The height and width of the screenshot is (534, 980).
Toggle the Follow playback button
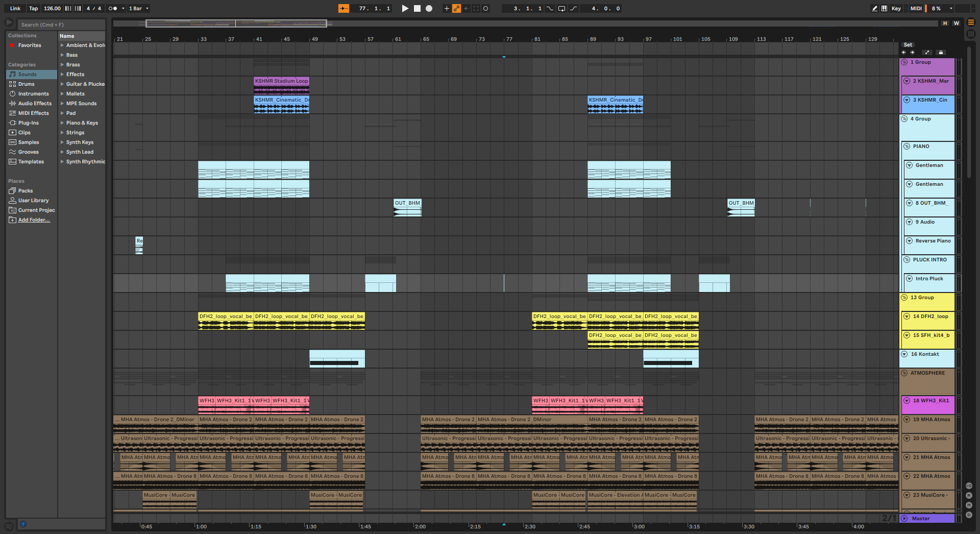pyautogui.click(x=344, y=8)
